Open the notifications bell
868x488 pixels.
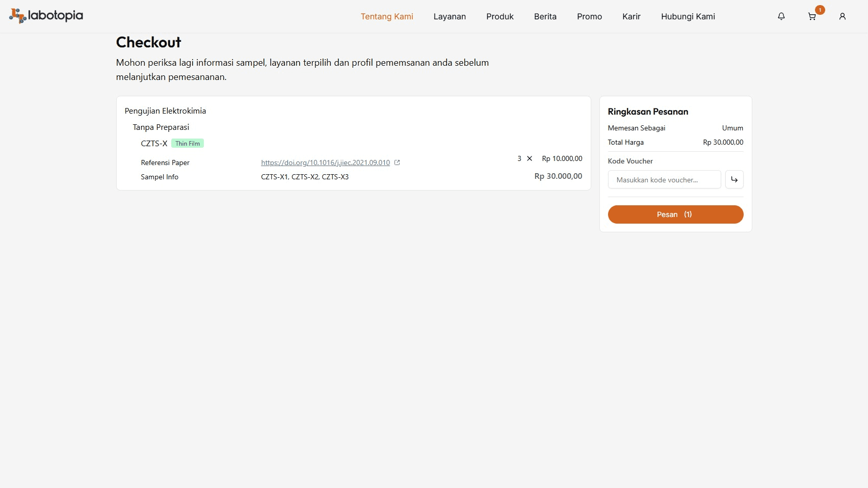coord(781,16)
